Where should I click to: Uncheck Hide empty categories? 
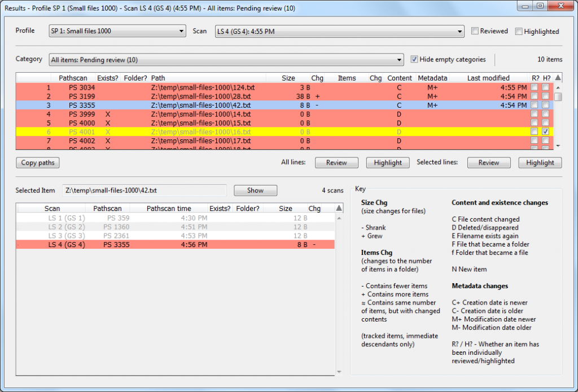click(x=414, y=59)
